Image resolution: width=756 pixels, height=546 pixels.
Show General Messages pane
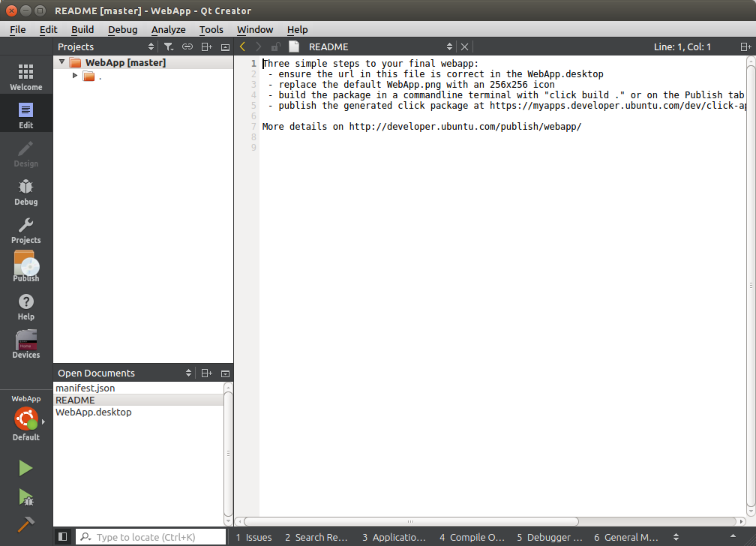(x=625, y=537)
